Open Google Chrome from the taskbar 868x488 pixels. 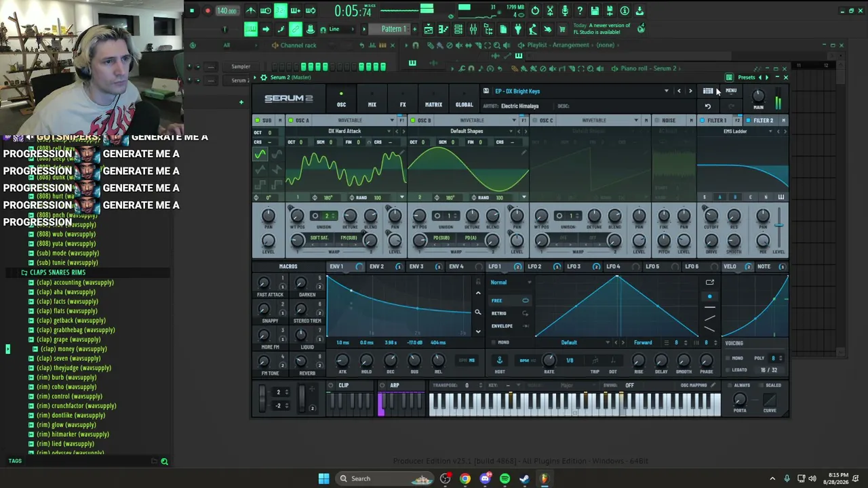point(465,479)
